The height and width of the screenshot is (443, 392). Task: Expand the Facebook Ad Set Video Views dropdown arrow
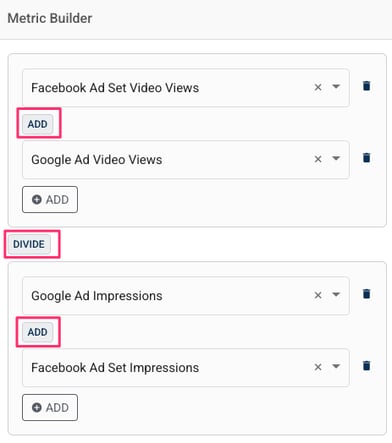(336, 87)
